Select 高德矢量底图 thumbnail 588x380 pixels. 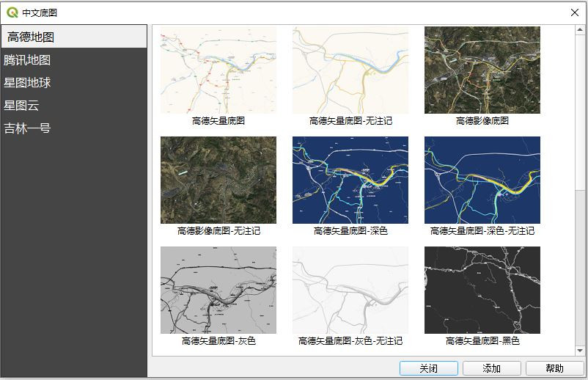coord(218,70)
